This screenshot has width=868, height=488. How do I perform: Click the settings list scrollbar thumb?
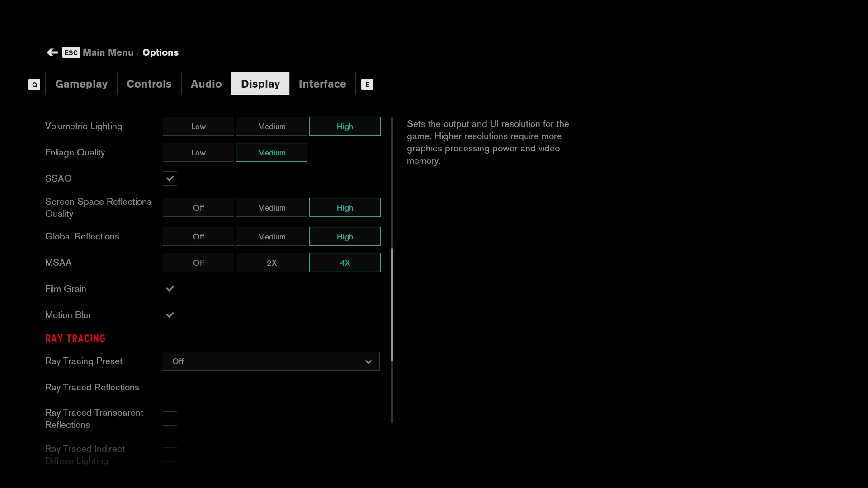[392, 305]
